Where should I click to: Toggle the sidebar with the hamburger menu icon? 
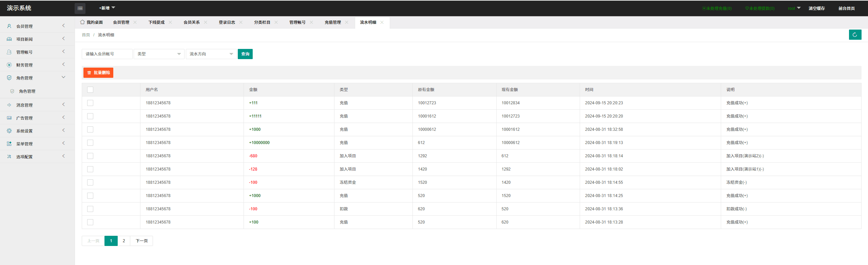click(80, 8)
